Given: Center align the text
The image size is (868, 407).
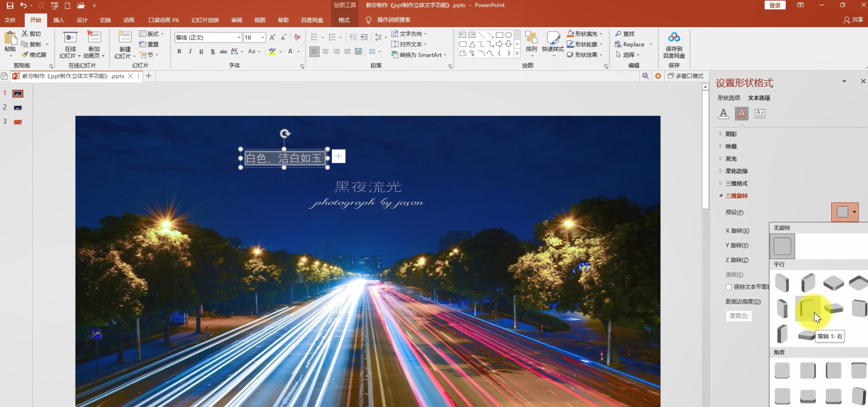Looking at the screenshot, I should pyautogui.click(x=325, y=51).
